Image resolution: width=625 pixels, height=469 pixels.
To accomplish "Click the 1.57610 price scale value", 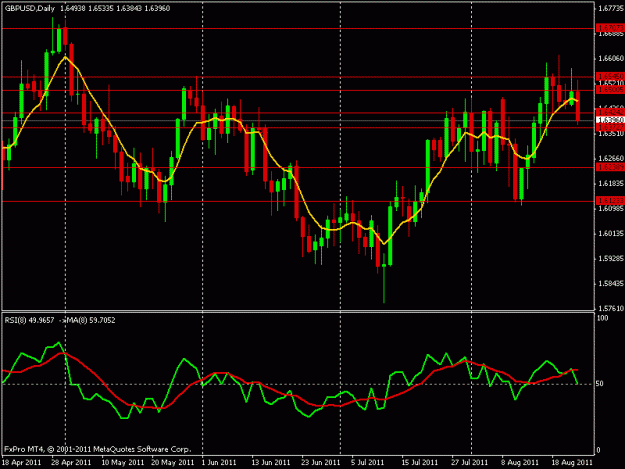I will pyautogui.click(x=611, y=308).
